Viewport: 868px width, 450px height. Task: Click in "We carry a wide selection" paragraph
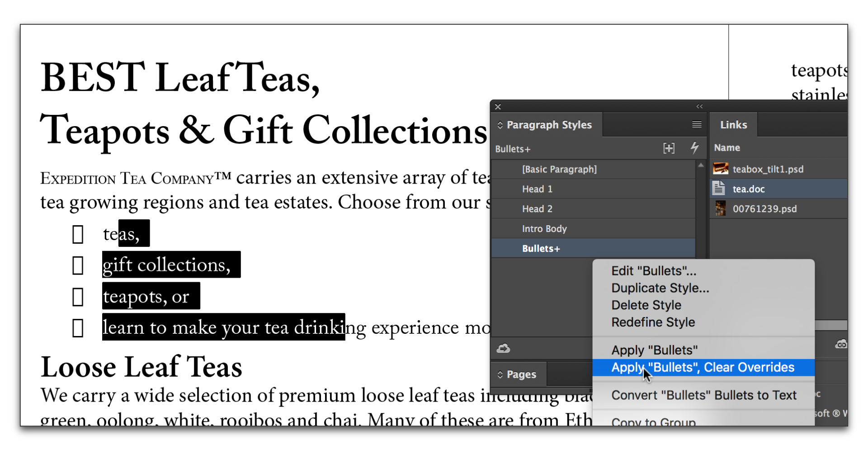316,407
